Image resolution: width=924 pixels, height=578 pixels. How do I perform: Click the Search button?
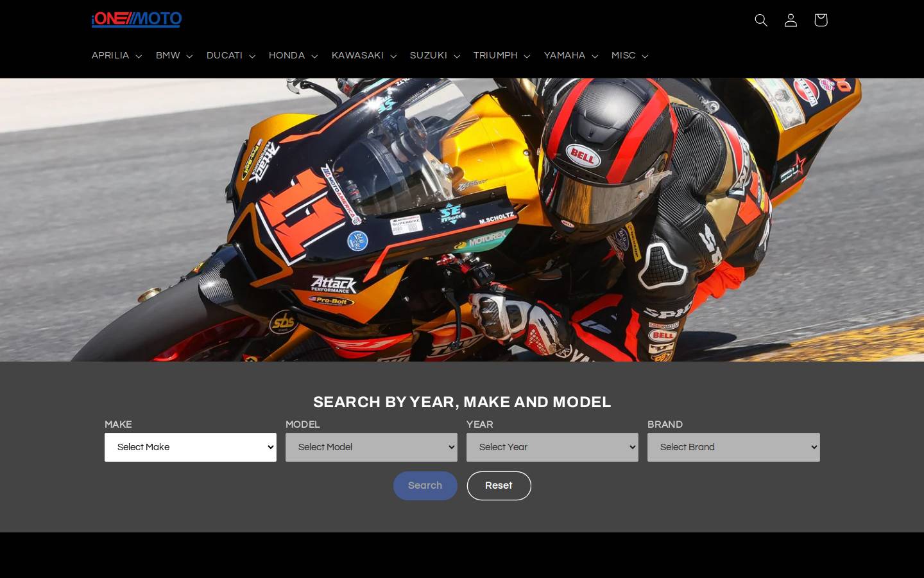(x=425, y=486)
